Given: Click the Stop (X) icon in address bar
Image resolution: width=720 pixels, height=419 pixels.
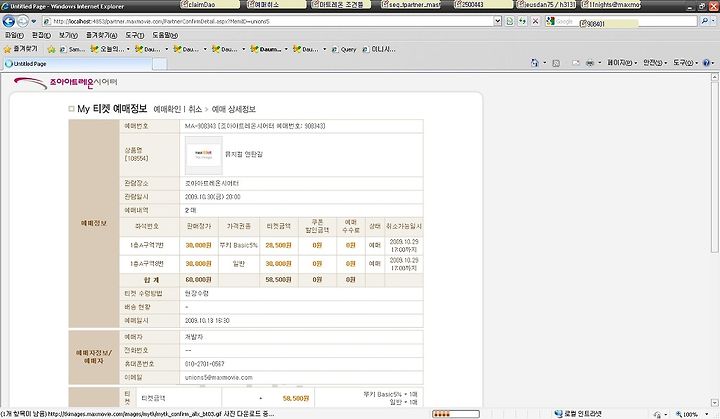Looking at the screenshot, I should (535, 21).
